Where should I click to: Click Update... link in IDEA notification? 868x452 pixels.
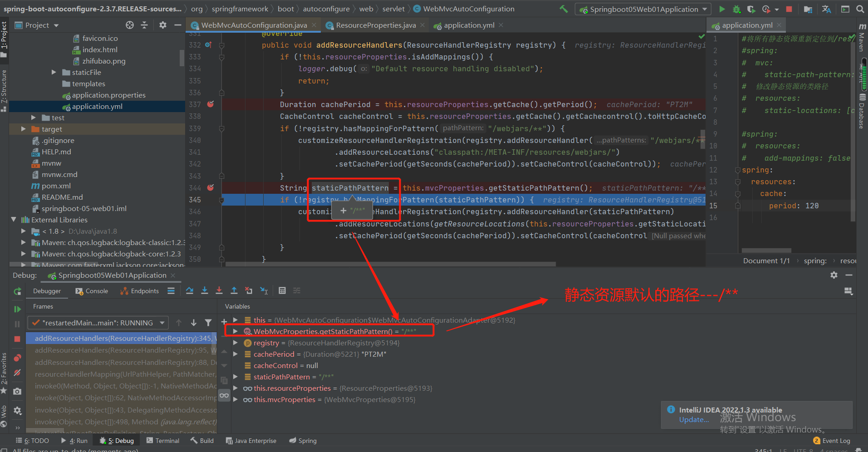point(694,420)
